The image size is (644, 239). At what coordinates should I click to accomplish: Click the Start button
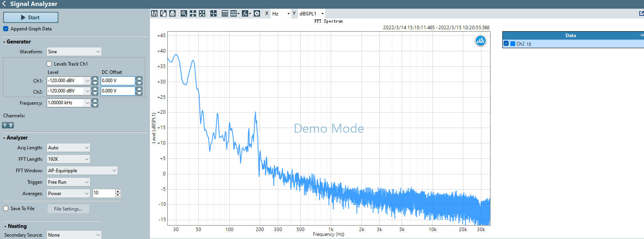point(31,17)
